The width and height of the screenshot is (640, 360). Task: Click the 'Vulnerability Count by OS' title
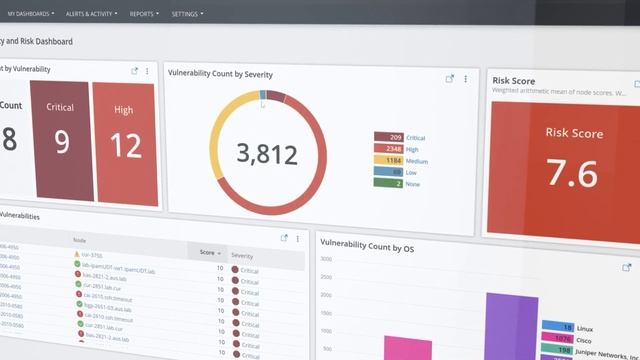367,245
